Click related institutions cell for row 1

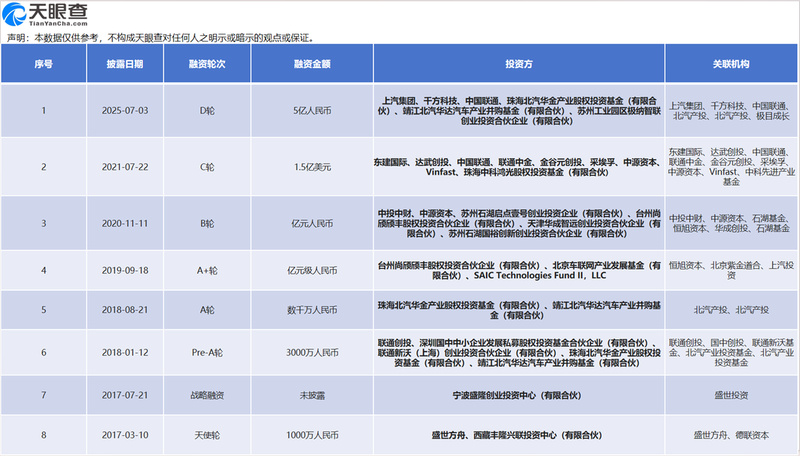731,111
